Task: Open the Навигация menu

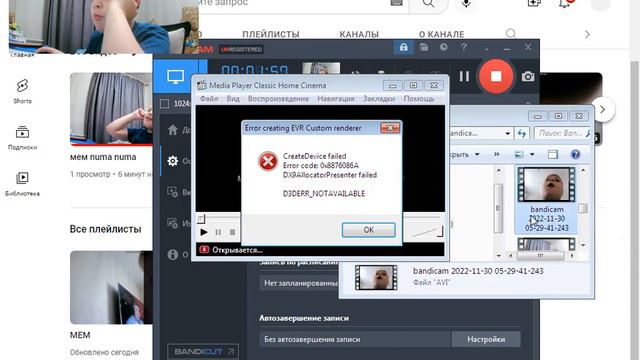Action: click(336, 99)
